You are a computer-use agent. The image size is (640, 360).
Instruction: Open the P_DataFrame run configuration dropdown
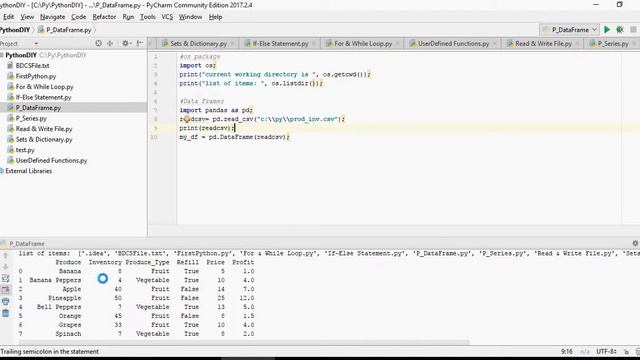(569, 30)
